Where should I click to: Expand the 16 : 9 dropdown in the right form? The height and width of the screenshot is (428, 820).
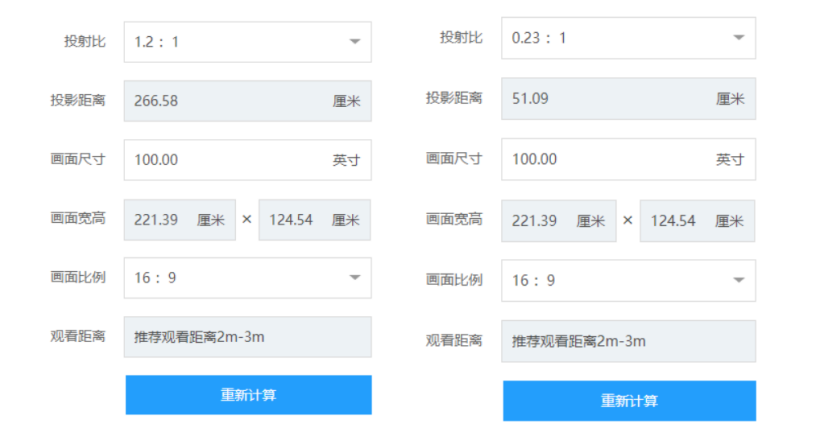(628, 280)
